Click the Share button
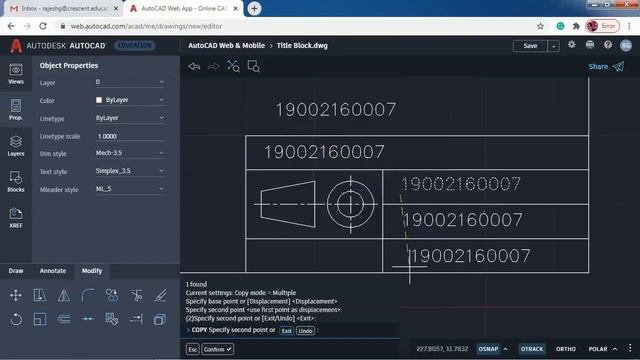This screenshot has height=360, width=640. tap(607, 67)
